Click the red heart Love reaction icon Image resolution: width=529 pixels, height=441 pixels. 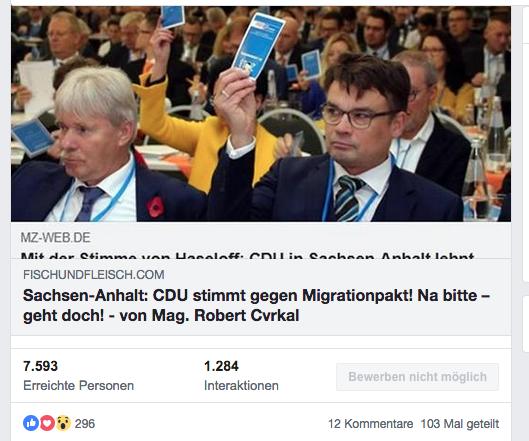coord(47,423)
